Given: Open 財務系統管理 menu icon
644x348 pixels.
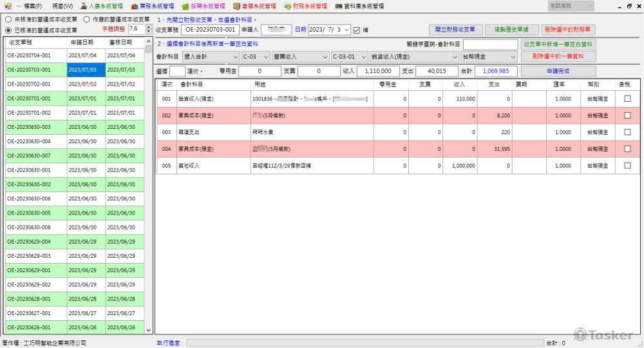Looking at the screenshot, I should click(288, 6).
